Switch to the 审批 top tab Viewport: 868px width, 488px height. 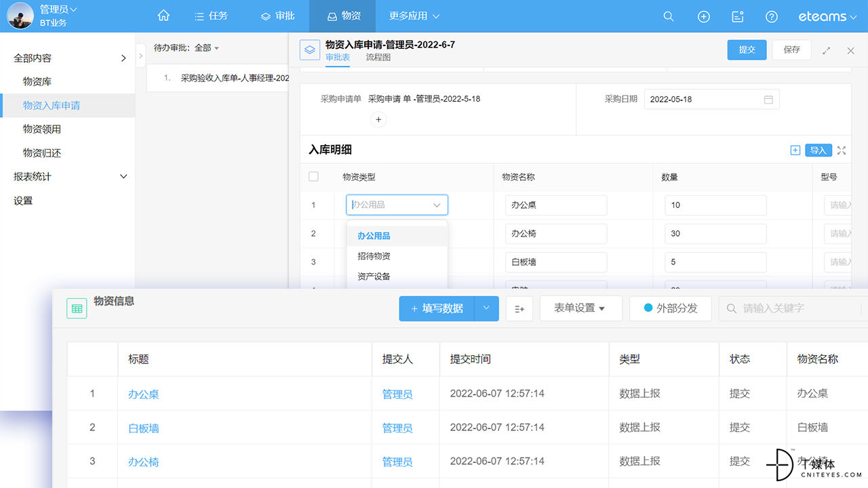(277, 16)
